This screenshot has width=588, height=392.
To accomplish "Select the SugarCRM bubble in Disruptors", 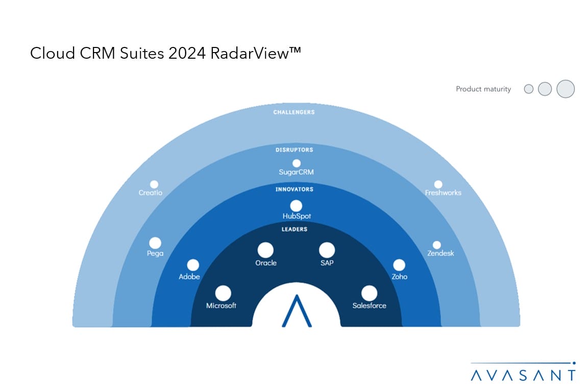I will tap(296, 163).
